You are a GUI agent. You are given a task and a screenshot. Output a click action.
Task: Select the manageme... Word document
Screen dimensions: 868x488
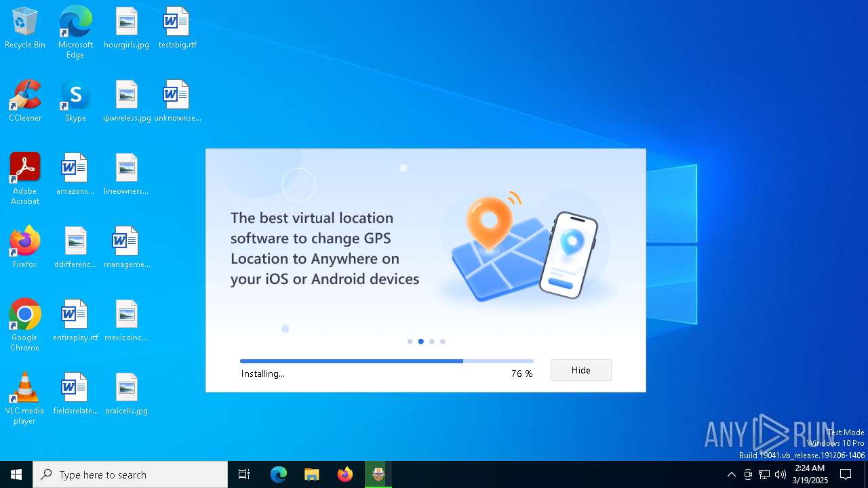coord(127,248)
